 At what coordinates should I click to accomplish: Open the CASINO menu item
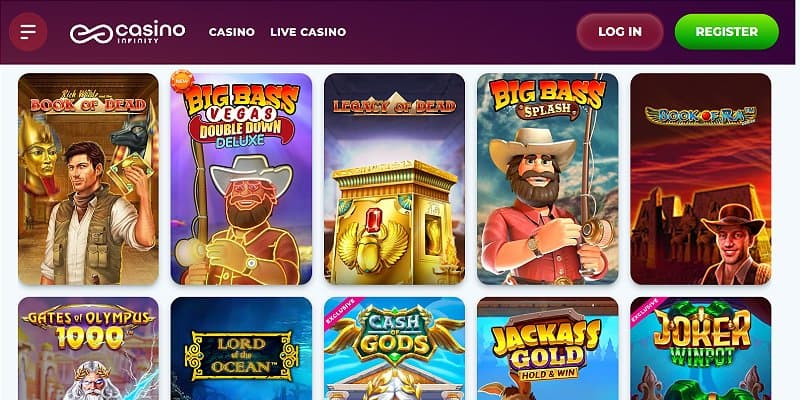[232, 32]
